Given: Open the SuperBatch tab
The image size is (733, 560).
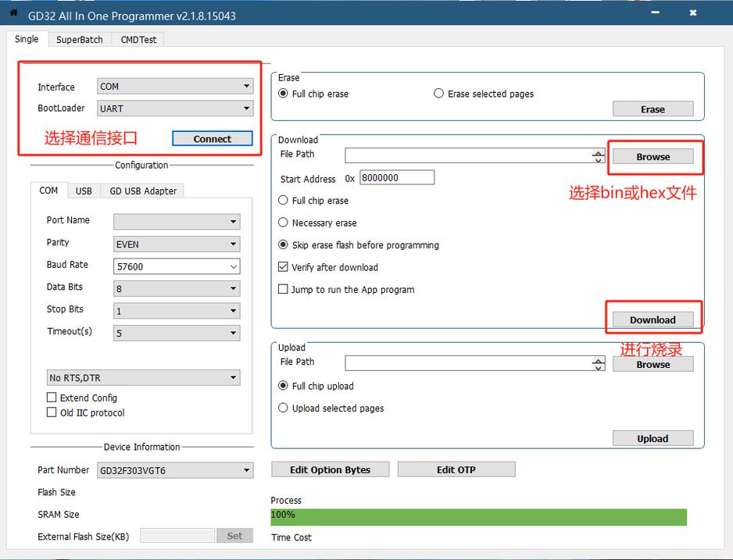Looking at the screenshot, I should 80,40.
